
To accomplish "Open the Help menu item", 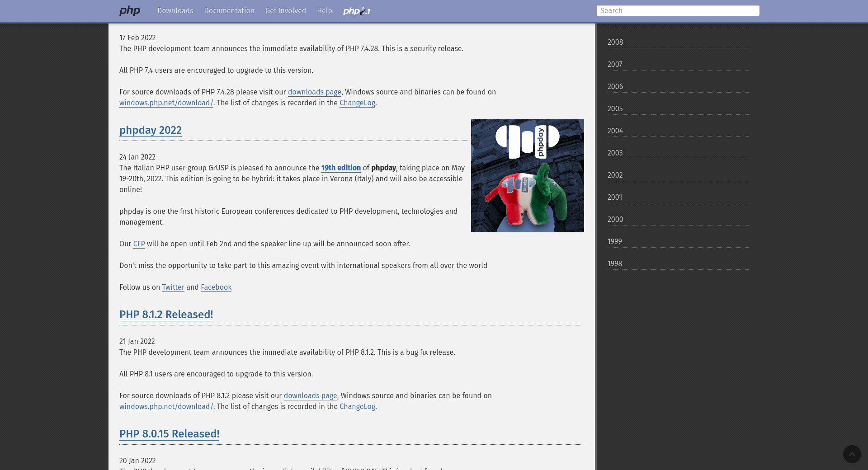I will [324, 11].
